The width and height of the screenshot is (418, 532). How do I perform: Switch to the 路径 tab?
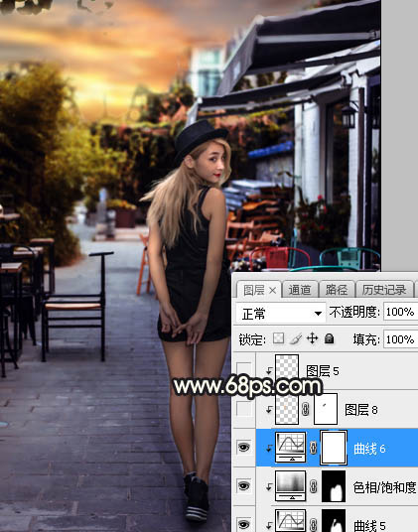(x=337, y=290)
